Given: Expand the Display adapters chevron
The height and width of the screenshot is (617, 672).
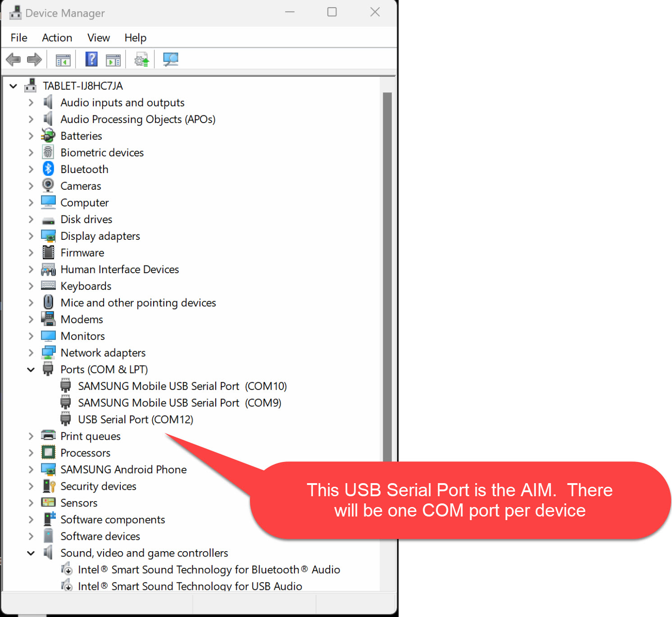Looking at the screenshot, I should coord(31,236).
